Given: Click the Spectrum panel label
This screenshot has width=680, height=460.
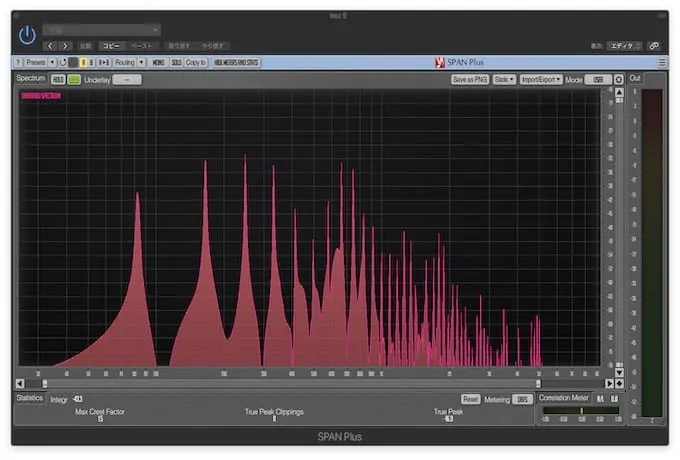Looking at the screenshot, I should (31, 78).
